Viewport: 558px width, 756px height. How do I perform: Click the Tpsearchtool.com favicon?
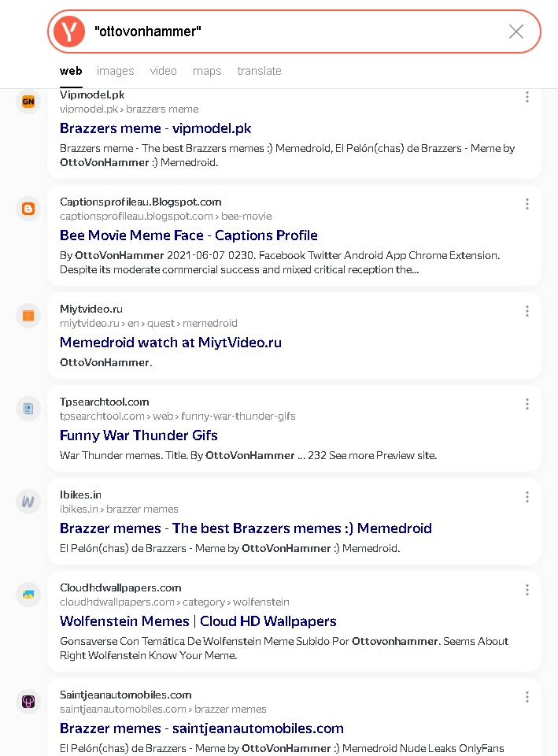(28, 409)
